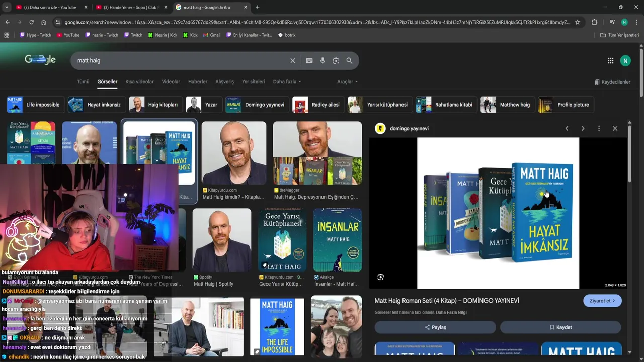Image resolution: width=644 pixels, height=362 pixels.
Task: Open the 'Gece Yarısı Kütüphanesi' book cover result
Action: point(282,240)
